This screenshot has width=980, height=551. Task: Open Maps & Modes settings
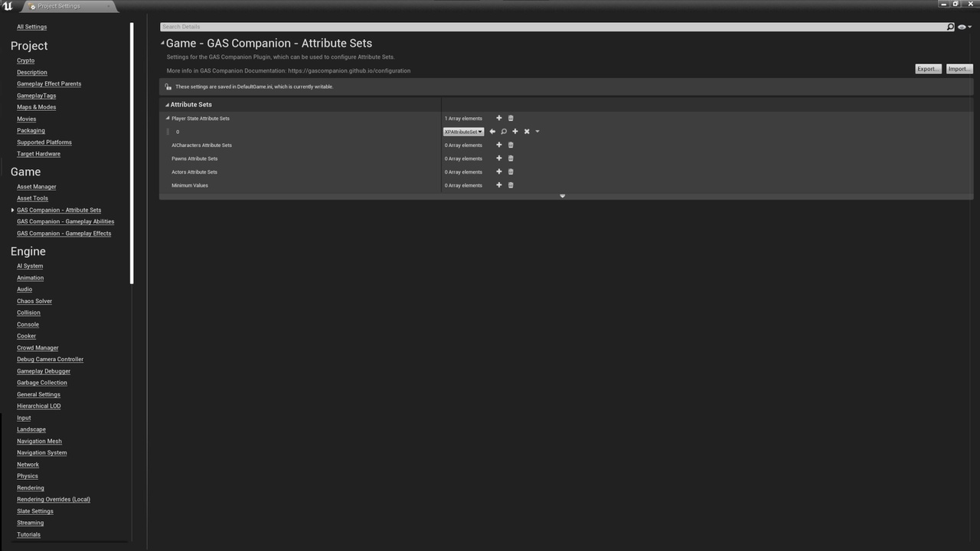(x=36, y=107)
